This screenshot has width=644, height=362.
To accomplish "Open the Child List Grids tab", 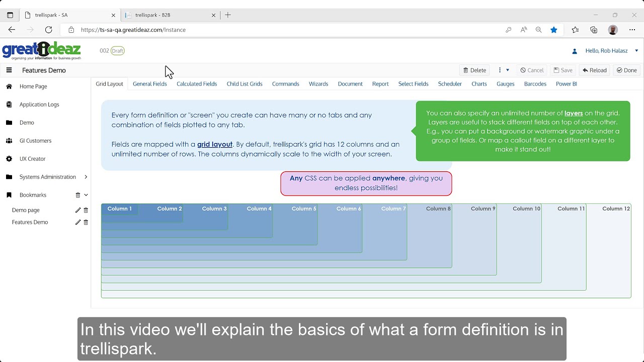I will 245,84.
